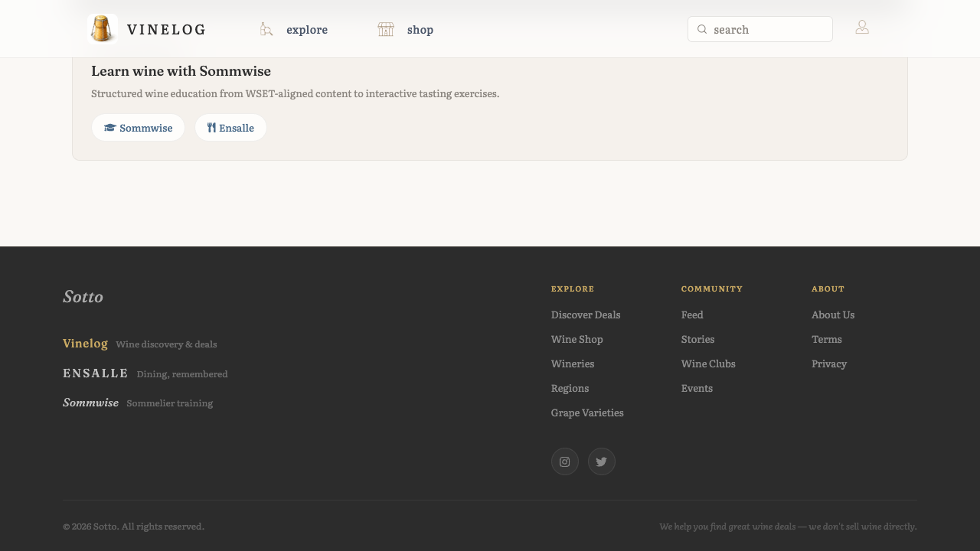Click the "Dining, remembered" tagline
This screenshot has height=551, width=980.
coord(182,374)
